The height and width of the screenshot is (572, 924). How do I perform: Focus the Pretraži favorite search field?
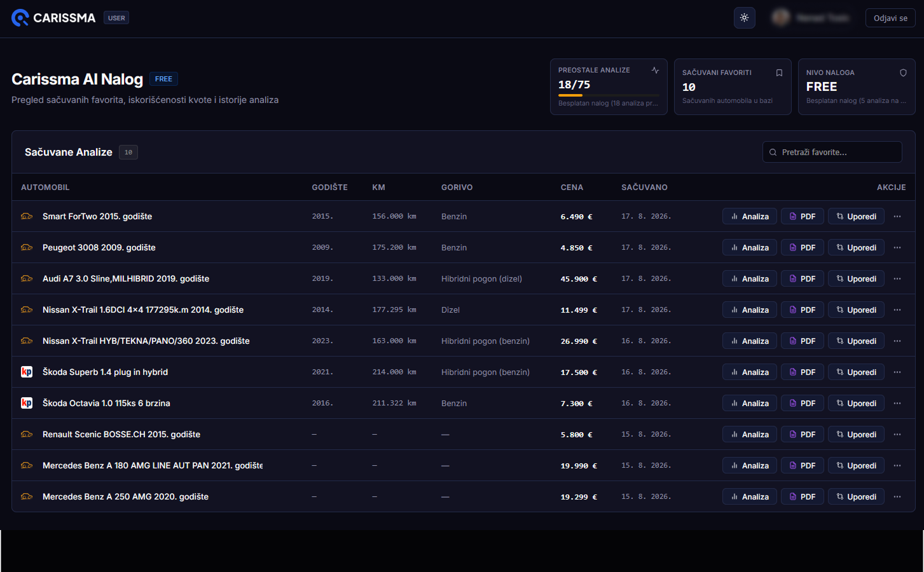[832, 152]
